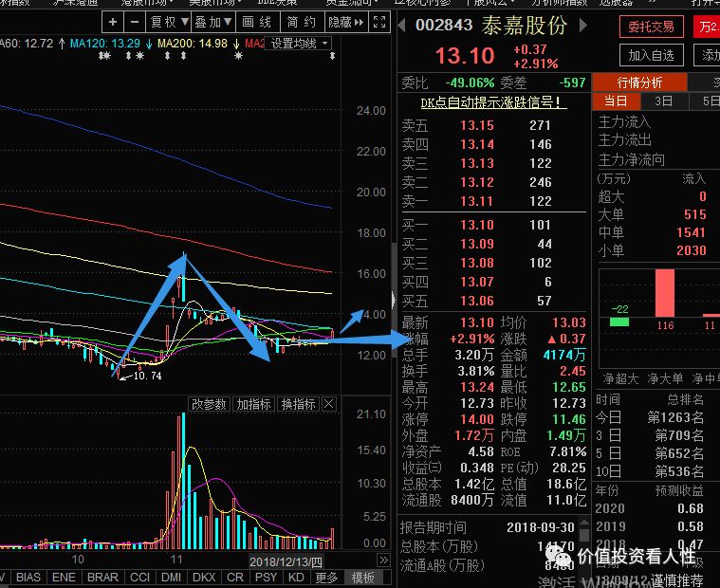Open 设置均线 moving average dropdown
Viewport: 720px width, 588px height.
click(299, 43)
